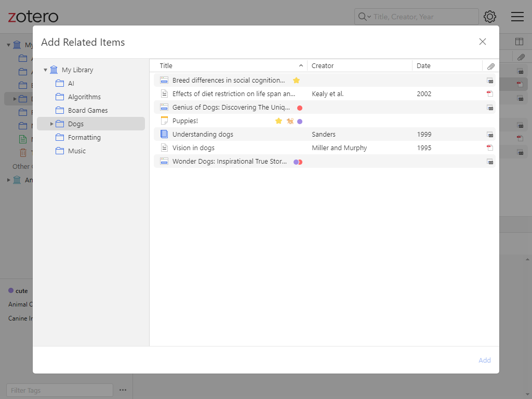Click the PDF icon on the Vision in dogs row
The image size is (532, 399).
pos(489,148)
